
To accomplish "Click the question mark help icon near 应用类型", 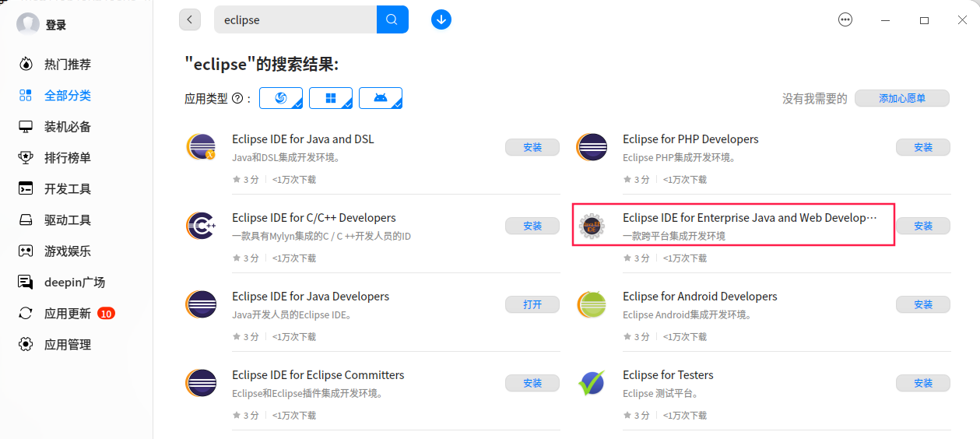I will tap(237, 99).
